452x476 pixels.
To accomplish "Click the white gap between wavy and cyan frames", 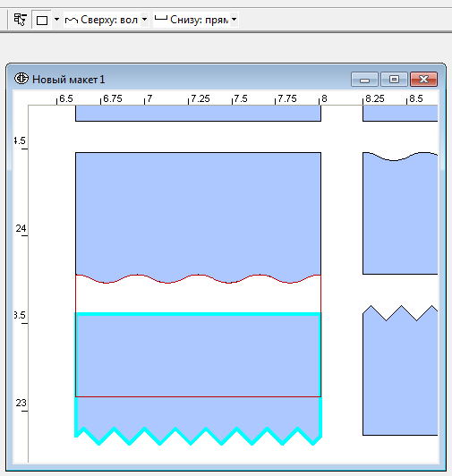I will [x=198, y=297].
